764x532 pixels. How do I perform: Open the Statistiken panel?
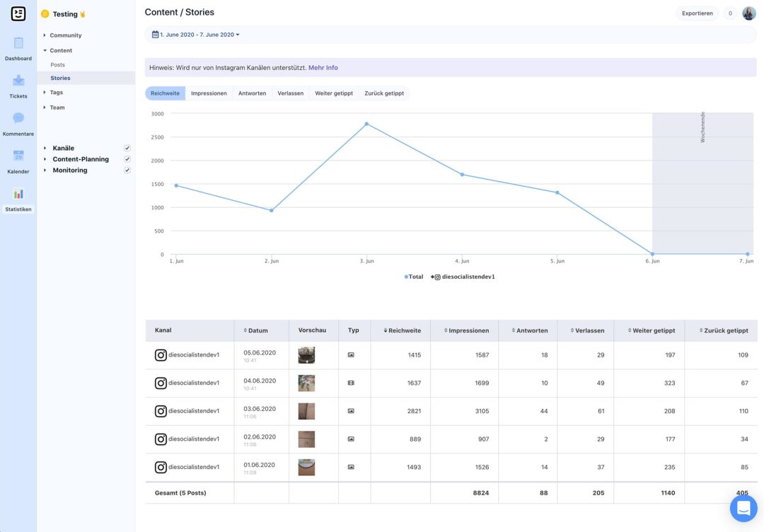click(18, 197)
